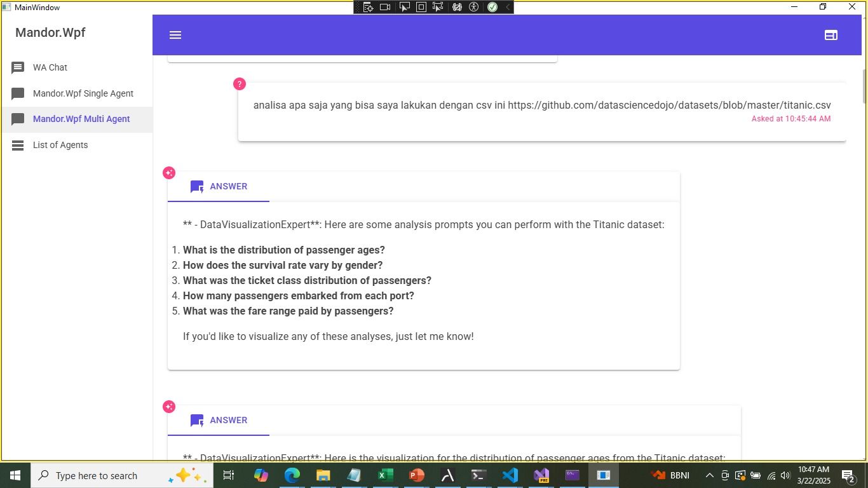
Task: Select the first ANSWER tab
Action: [219, 187]
